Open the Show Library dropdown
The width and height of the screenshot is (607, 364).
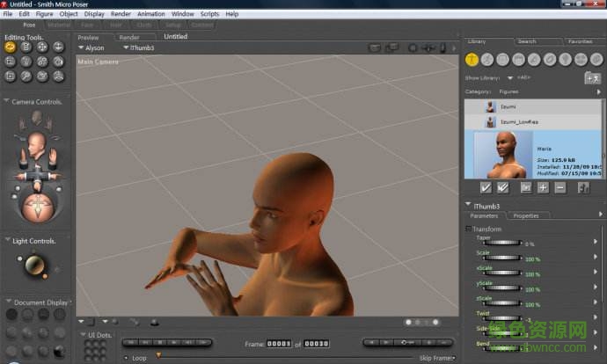pyautogui.click(x=510, y=78)
